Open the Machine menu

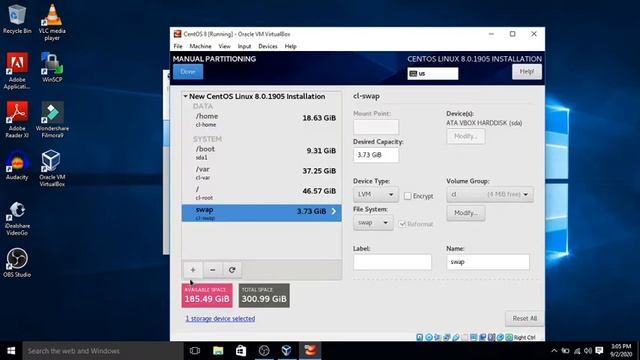pyautogui.click(x=200, y=47)
